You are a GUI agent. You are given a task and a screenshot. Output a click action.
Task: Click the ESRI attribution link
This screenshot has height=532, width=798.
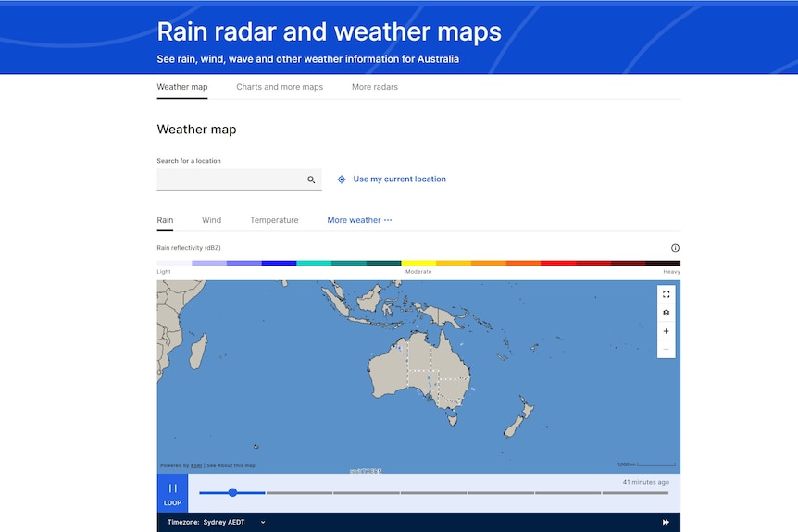tap(196, 465)
